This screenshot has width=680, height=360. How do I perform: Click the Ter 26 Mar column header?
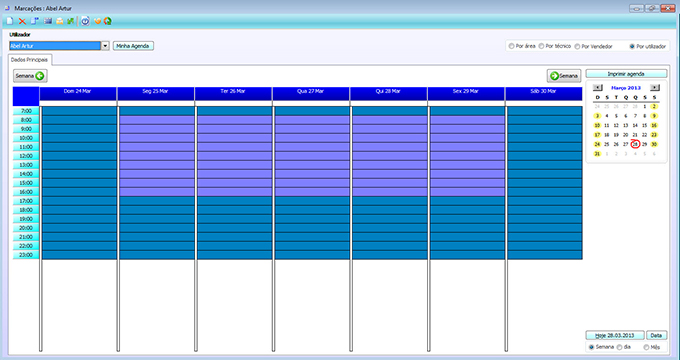(x=233, y=94)
